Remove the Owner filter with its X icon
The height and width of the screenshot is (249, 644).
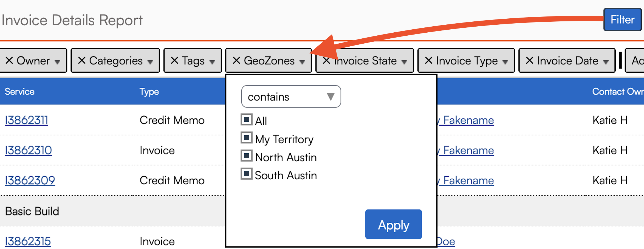tap(9, 60)
